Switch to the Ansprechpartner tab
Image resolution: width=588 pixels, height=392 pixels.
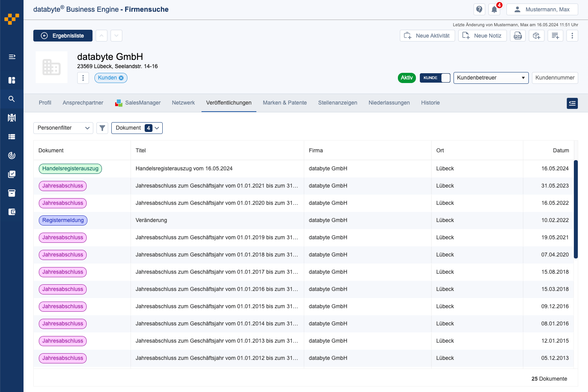(83, 103)
